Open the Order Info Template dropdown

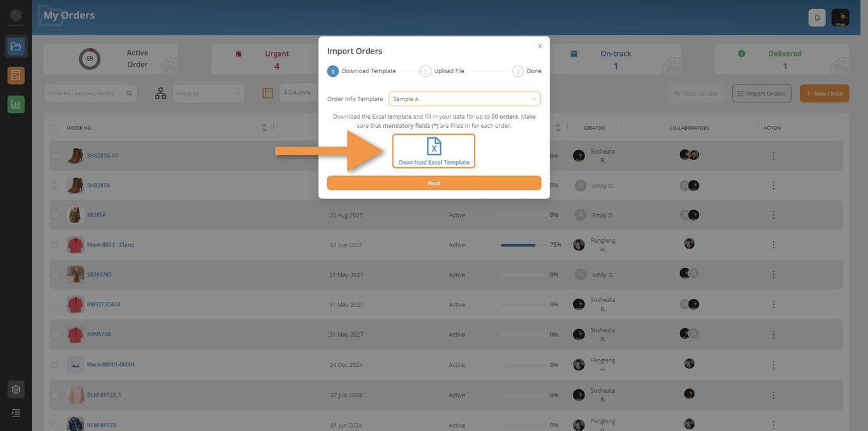point(465,99)
